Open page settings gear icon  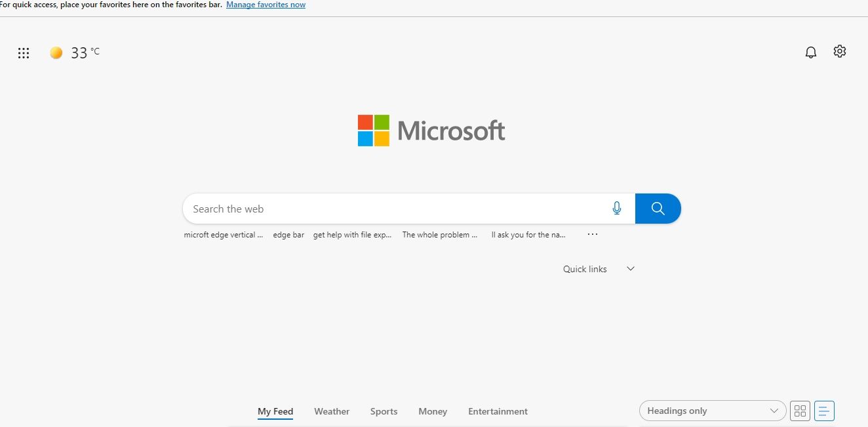pos(840,51)
